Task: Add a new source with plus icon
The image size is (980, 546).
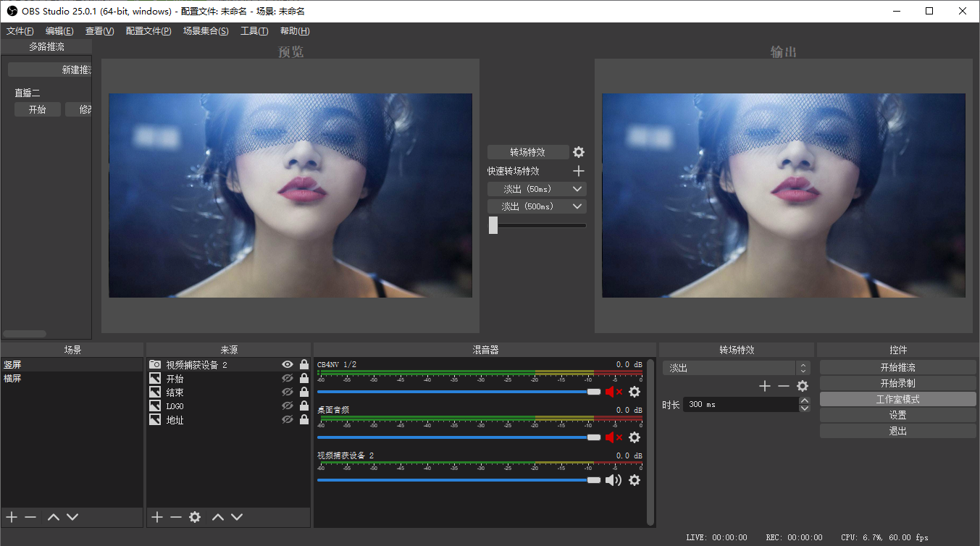Action: point(157,517)
